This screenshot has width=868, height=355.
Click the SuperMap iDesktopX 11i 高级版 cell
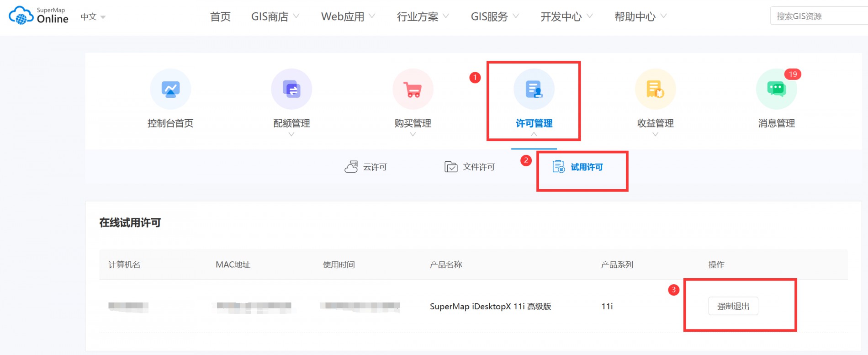[491, 306]
